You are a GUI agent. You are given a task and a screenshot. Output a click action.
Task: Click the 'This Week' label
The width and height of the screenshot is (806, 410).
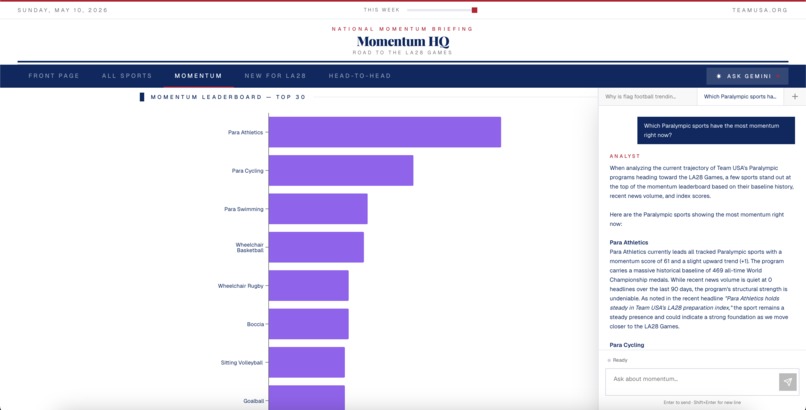381,10
